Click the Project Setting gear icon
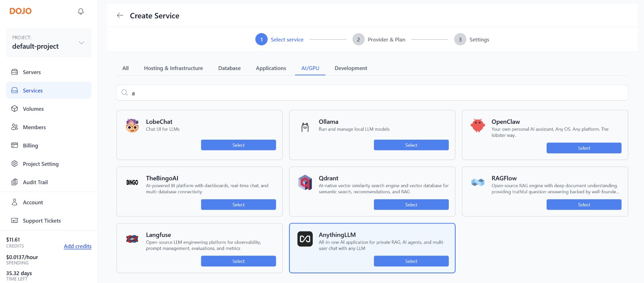 14,163
